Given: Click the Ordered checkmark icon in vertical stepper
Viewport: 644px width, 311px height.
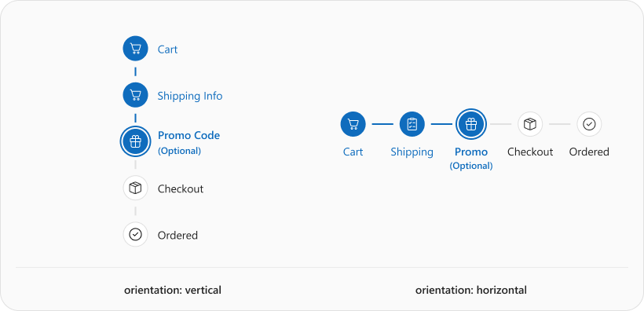Looking at the screenshot, I should tap(135, 235).
